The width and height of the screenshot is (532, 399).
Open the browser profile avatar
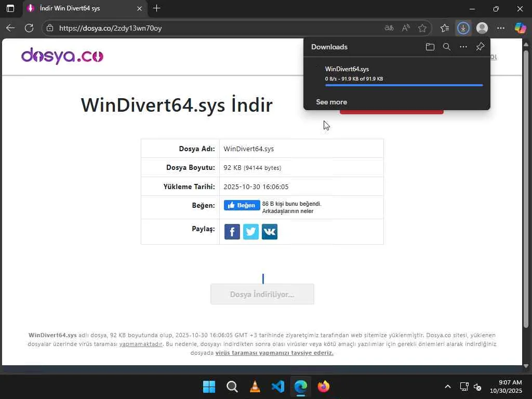482,28
